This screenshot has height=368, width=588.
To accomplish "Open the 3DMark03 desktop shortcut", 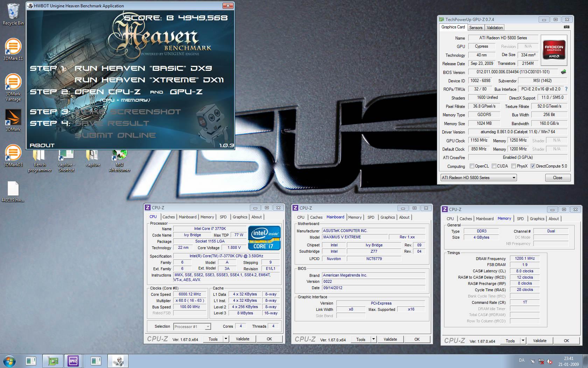I will tap(13, 156).
